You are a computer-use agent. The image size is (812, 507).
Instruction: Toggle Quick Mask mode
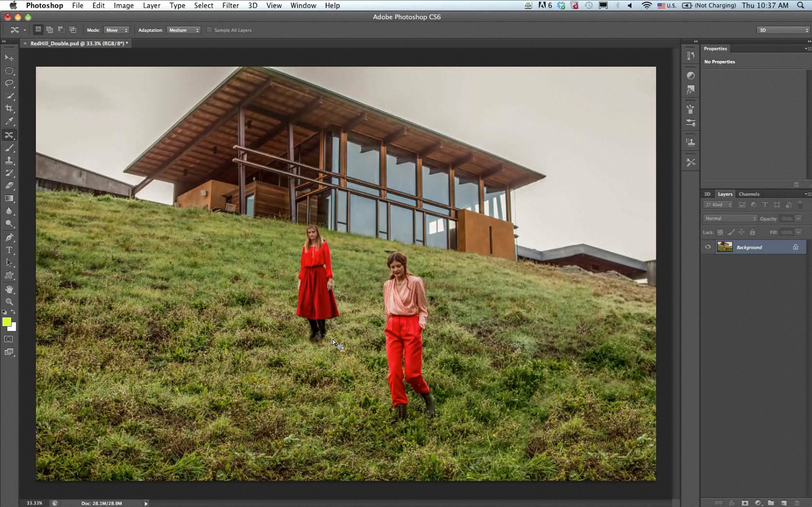(9, 339)
